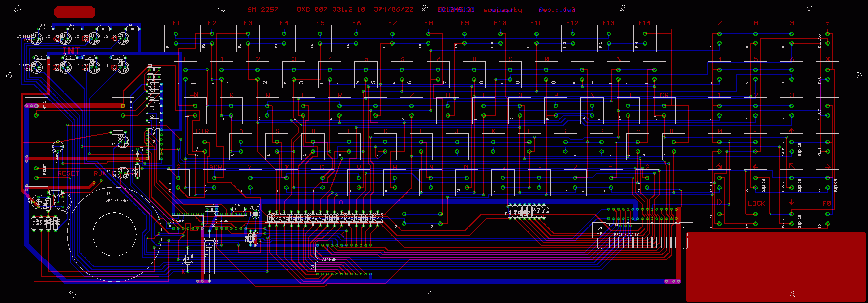The height and width of the screenshot is (303, 868).
Task: Click the F0 key footprint
Action: [x=827, y=219]
